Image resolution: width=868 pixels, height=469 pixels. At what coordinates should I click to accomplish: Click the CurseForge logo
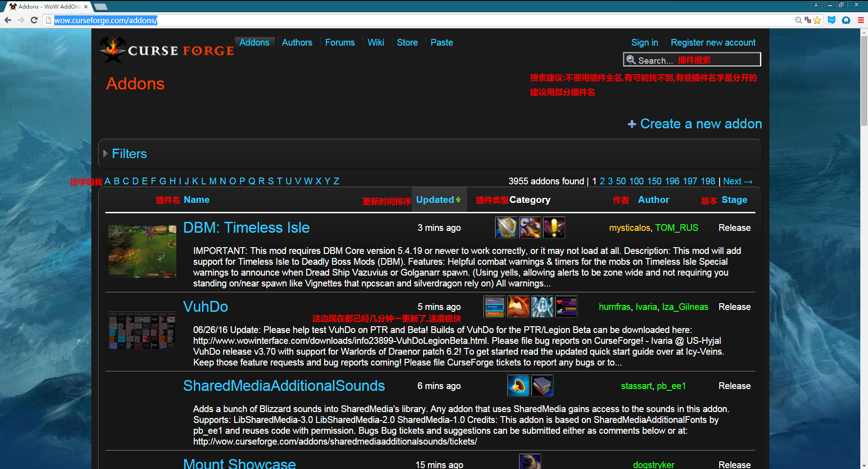(167, 50)
